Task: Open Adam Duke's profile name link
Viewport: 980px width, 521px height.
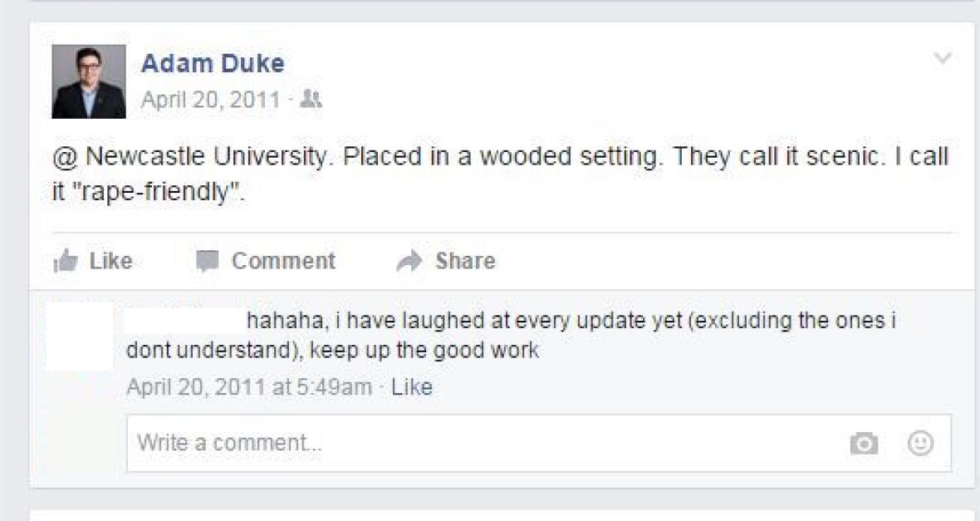Action: (x=213, y=63)
